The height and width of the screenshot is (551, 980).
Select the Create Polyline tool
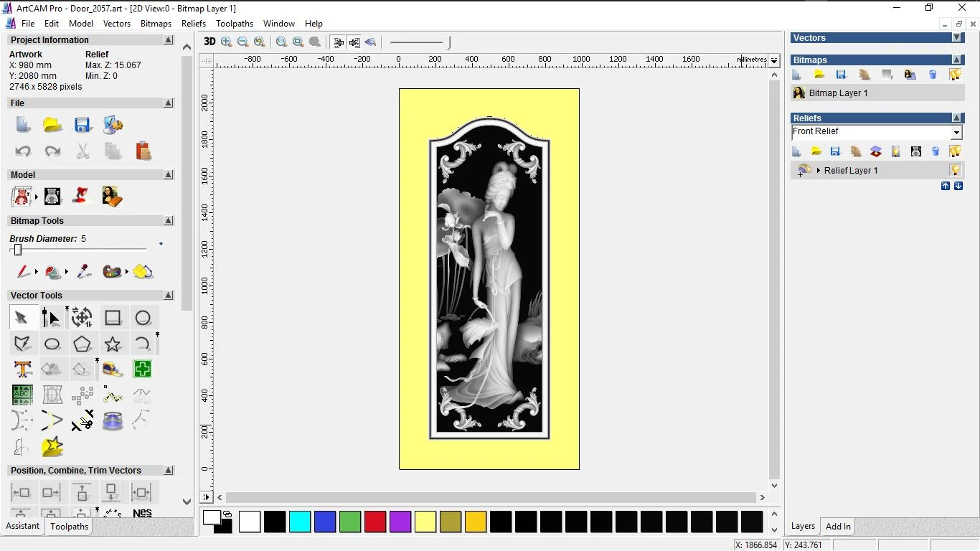(24, 344)
